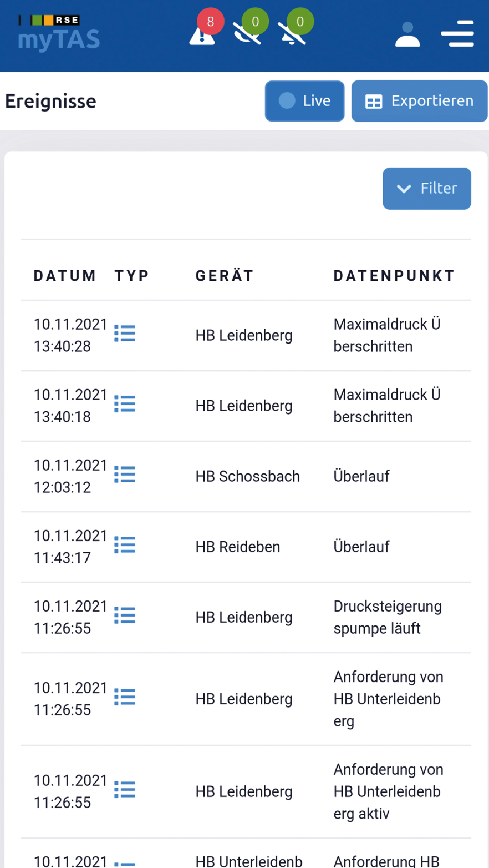Image resolution: width=489 pixels, height=868 pixels.
Task: Click the list type icon for 13:40:18 event
Action: tap(125, 404)
